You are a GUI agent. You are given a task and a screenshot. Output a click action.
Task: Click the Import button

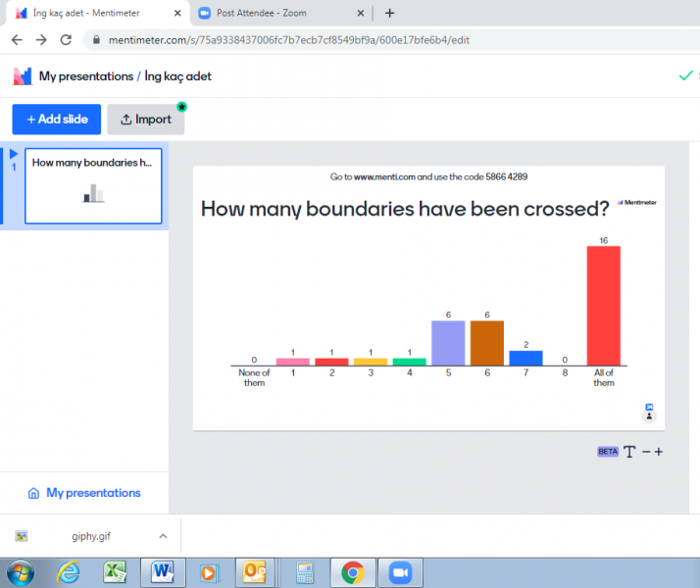145,120
